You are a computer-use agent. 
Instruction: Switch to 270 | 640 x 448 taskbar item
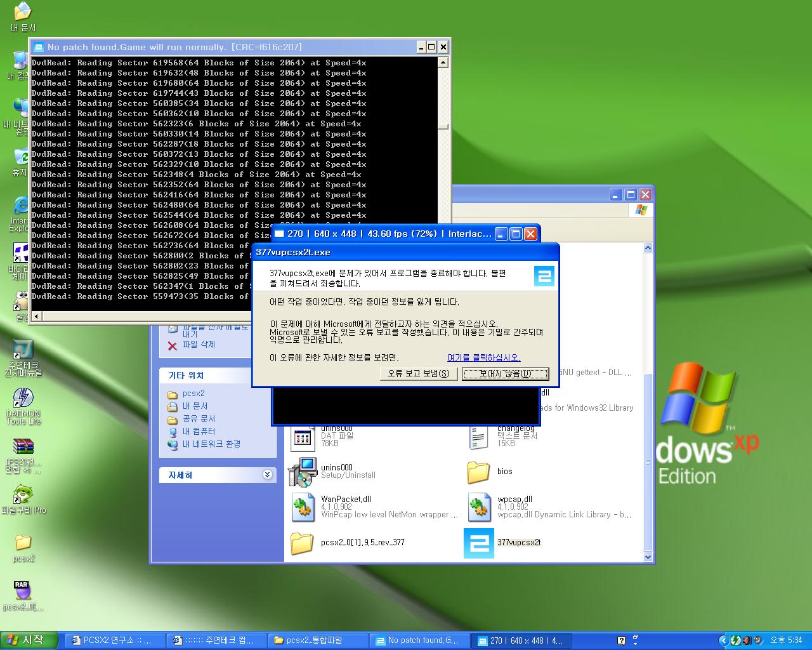(521, 640)
